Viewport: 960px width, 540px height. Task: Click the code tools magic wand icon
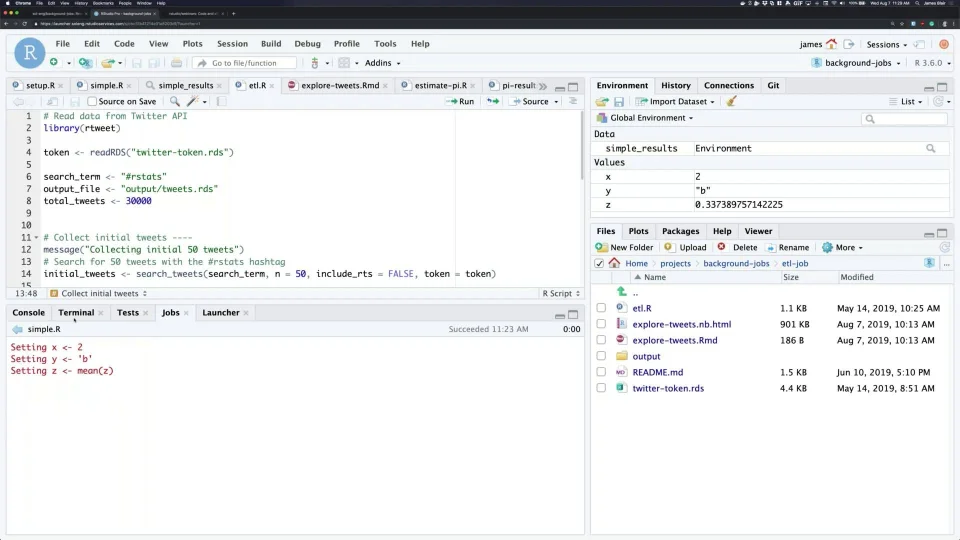click(x=193, y=101)
